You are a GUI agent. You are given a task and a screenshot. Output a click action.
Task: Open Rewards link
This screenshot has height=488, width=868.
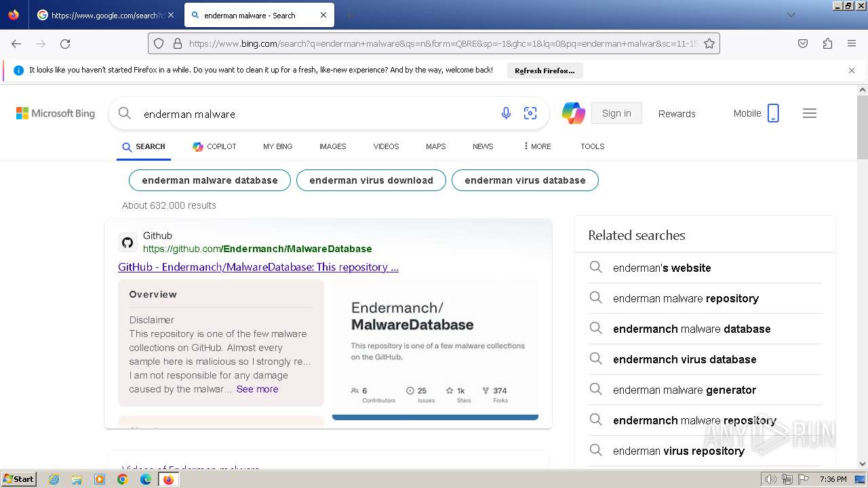[677, 114]
